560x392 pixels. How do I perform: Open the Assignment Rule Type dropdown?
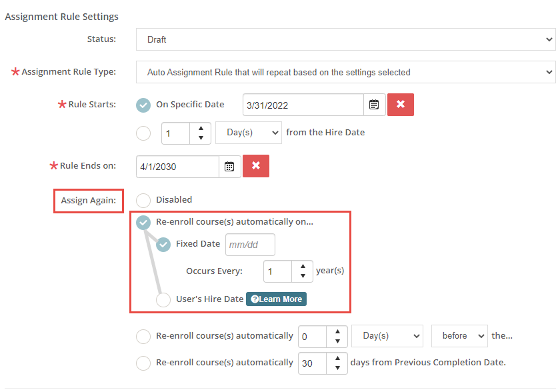coord(346,72)
